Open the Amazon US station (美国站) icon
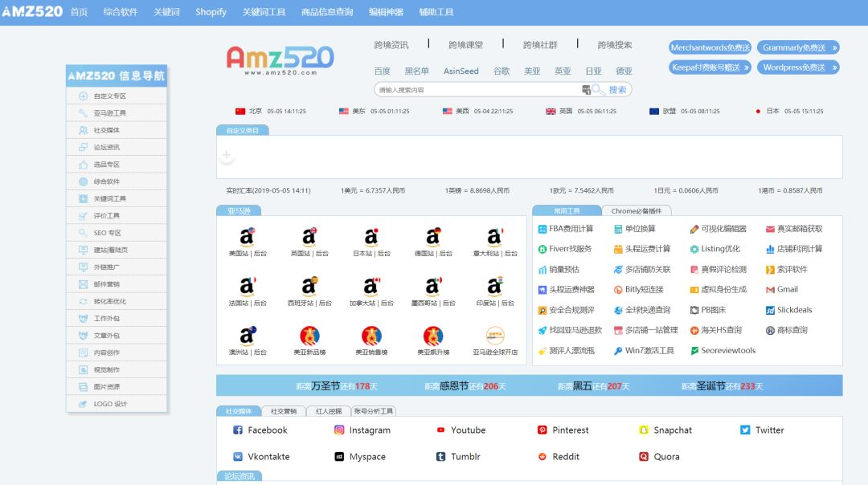The image size is (868, 485). pos(247,237)
